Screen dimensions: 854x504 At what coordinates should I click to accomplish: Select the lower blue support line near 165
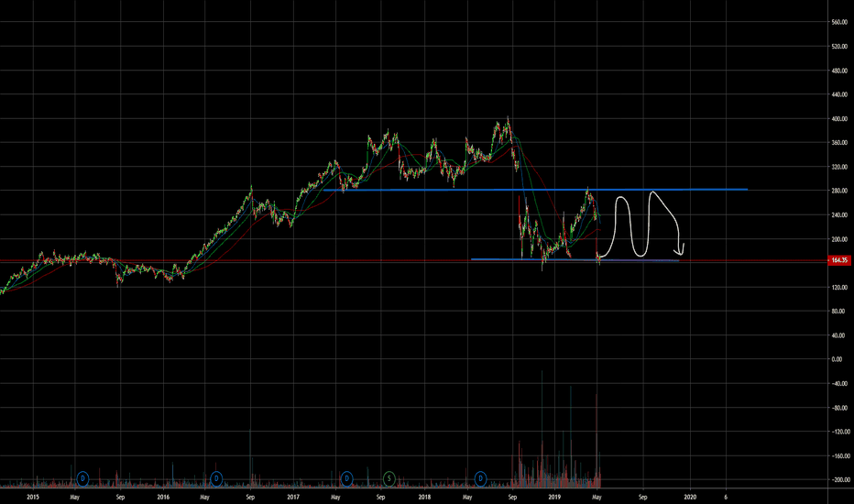pyautogui.click(x=575, y=260)
